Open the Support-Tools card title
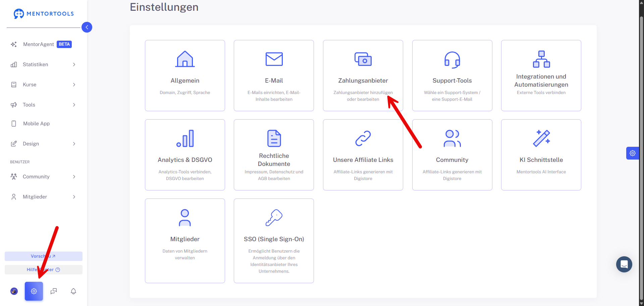Screen dimensions: 644x306 point(452,81)
